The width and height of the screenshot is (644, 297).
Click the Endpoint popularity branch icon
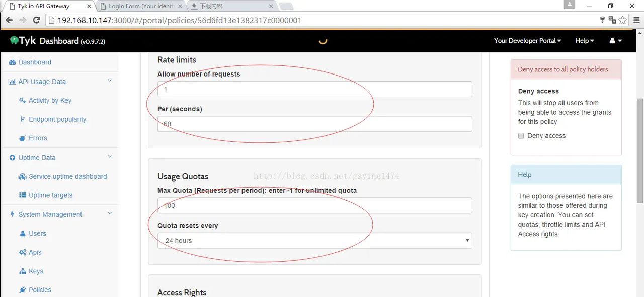pyautogui.click(x=22, y=119)
